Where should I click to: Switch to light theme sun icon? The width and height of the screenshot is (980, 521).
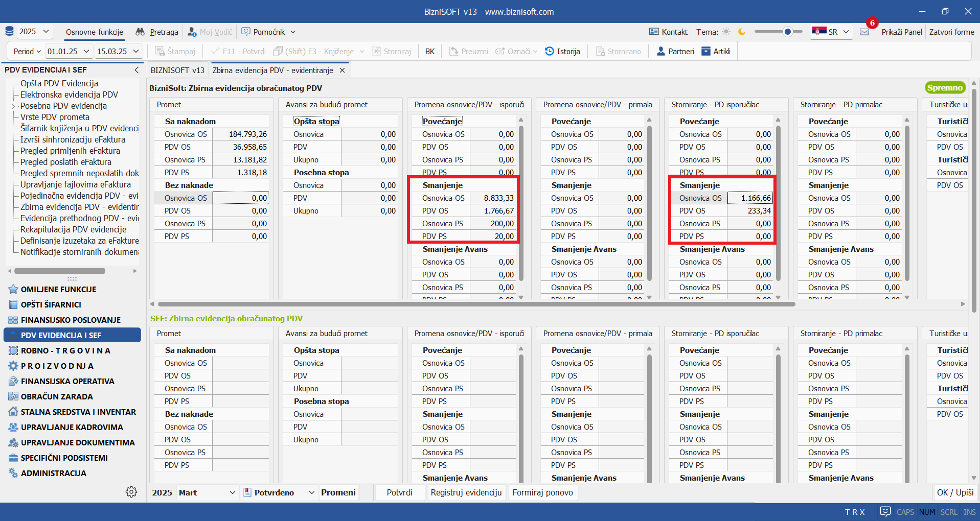[726, 32]
